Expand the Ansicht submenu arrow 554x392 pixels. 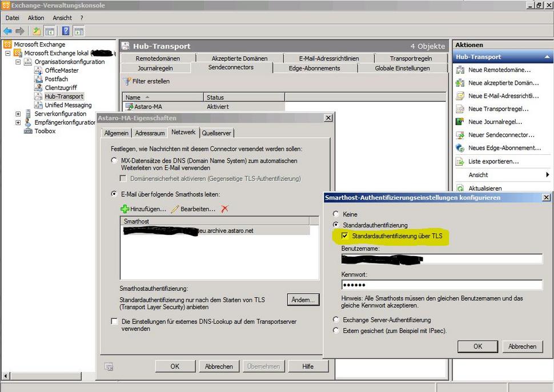coord(547,175)
